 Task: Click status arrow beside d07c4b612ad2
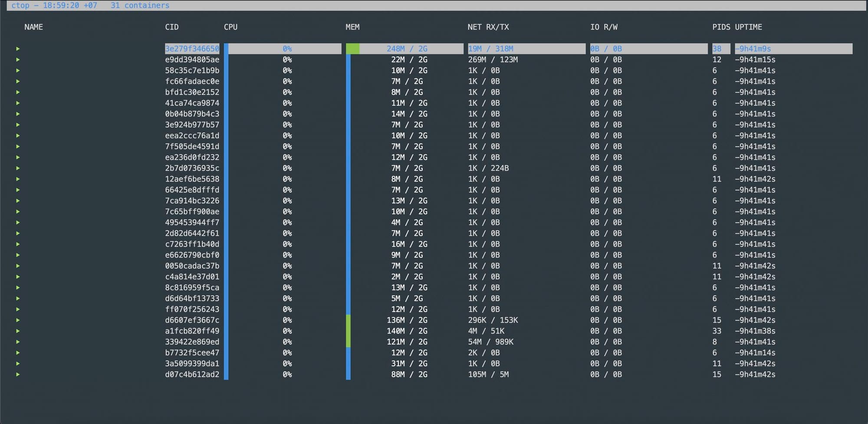18,374
